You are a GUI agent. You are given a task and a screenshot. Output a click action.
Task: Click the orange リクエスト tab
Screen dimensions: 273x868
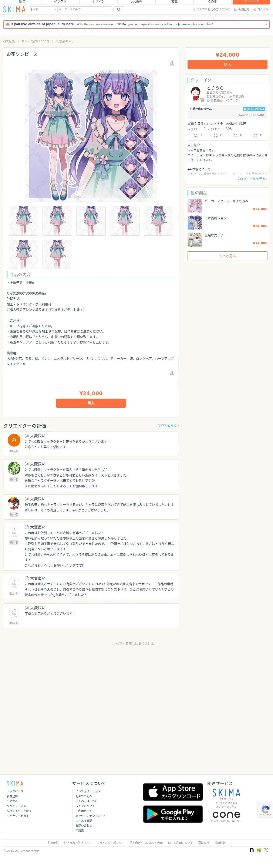coord(251,2)
